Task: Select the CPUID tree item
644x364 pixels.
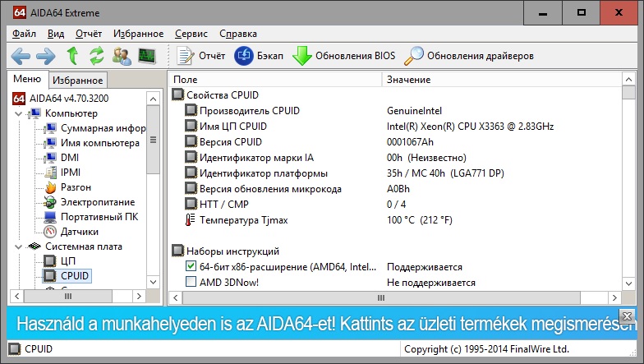Action: (x=67, y=276)
